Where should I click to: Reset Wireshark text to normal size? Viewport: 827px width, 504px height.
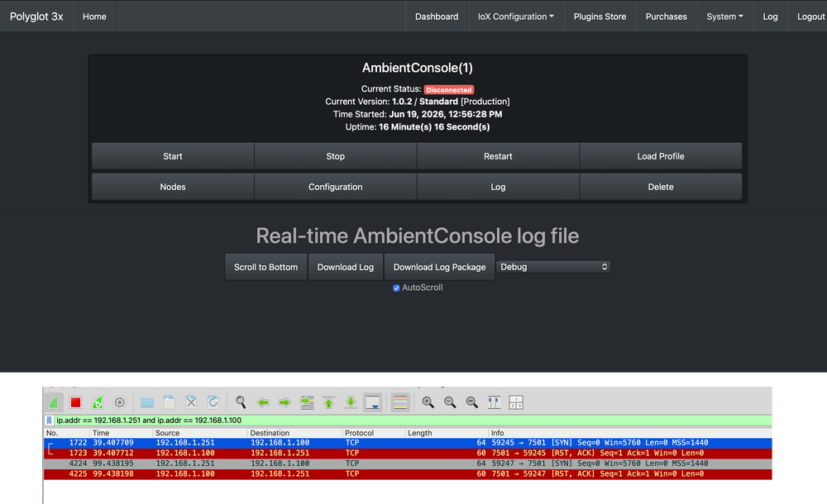(x=472, y=402)
